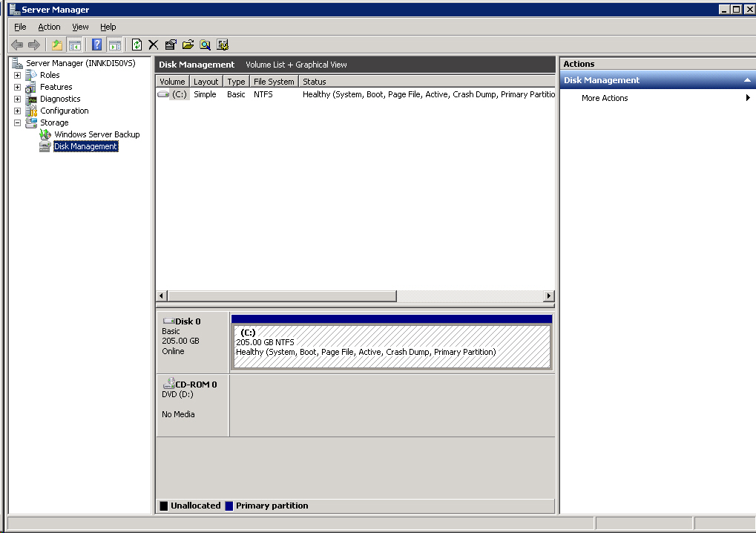Click the Disk Management actions header
Viewport: 756px width, 533px height.
tap(657, 81)
